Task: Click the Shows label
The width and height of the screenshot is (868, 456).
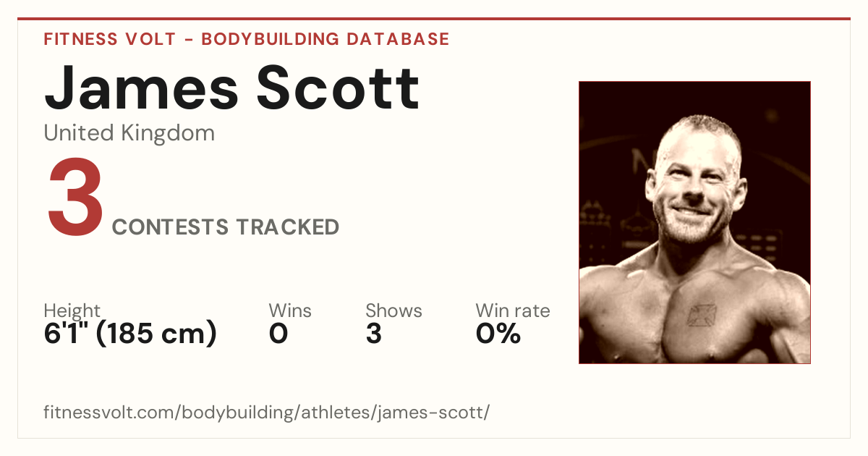Action: (393, 311)
